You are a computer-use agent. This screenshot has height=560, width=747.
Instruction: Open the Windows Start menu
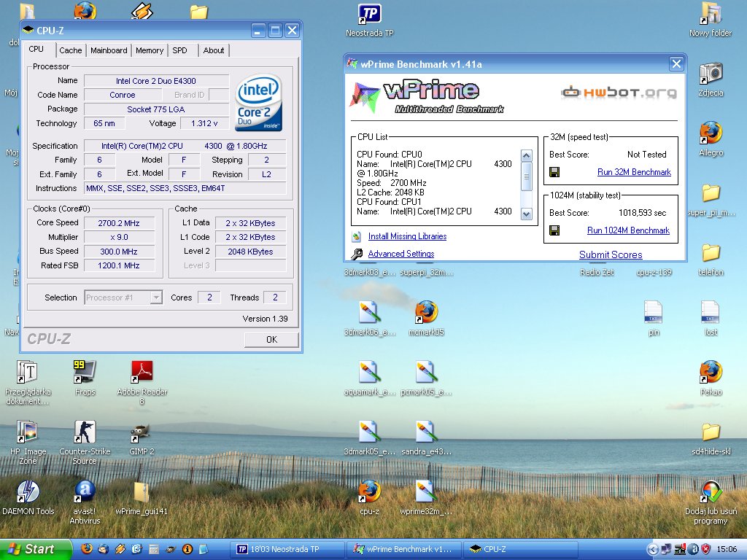36,549
